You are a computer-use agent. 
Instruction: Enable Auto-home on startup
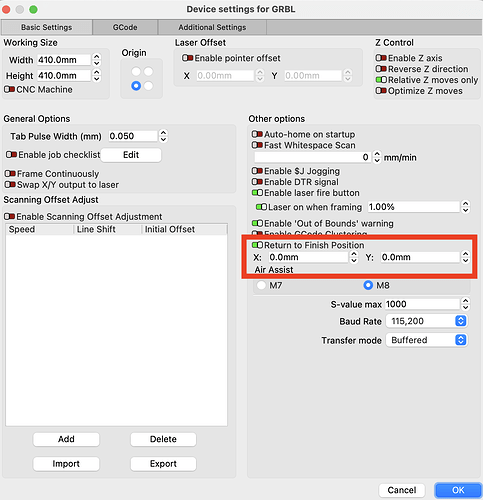pos(257,134)
